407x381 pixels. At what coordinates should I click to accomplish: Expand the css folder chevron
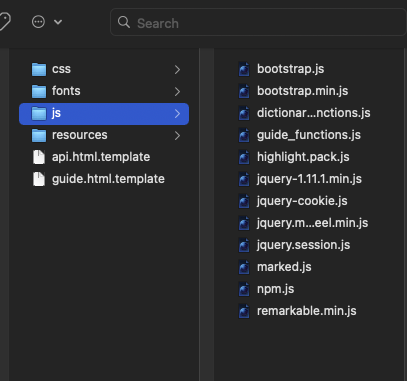coord(177,70)
